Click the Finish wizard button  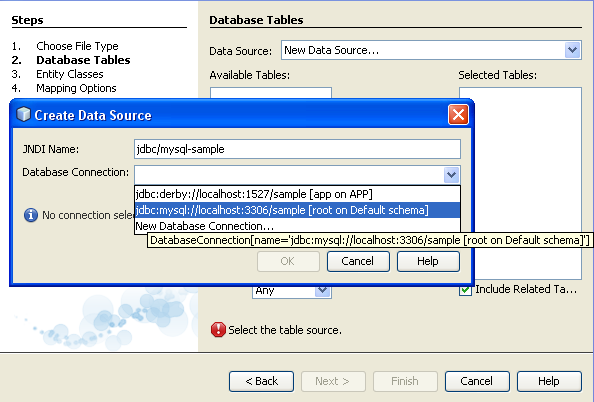pos(405,381)
